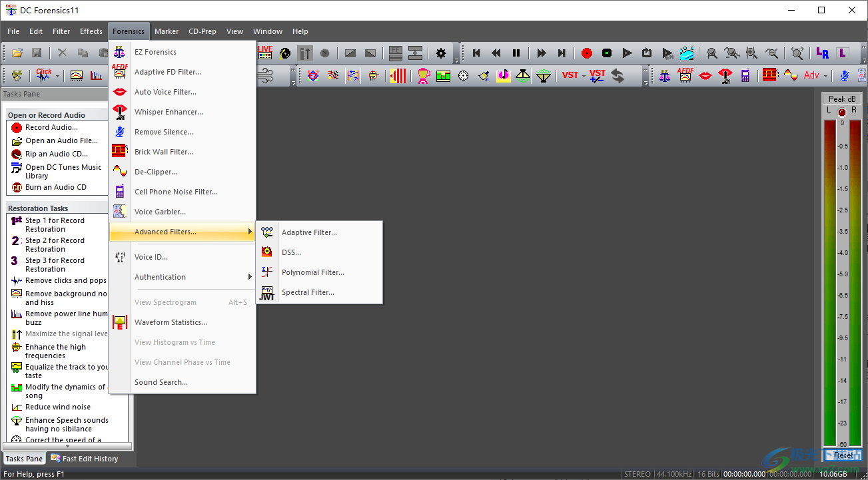Click Open an Audio File task link
868x480 pixels.
click(x=61, y=140)
